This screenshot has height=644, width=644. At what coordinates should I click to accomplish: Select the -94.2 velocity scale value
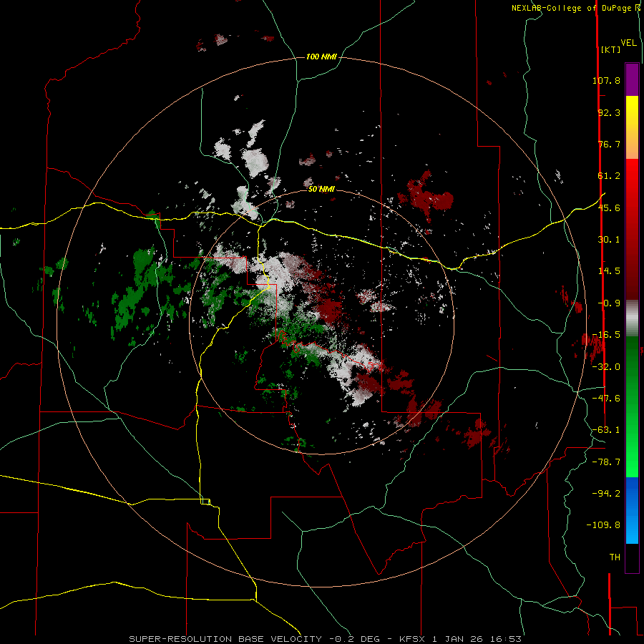click(606, 494)
